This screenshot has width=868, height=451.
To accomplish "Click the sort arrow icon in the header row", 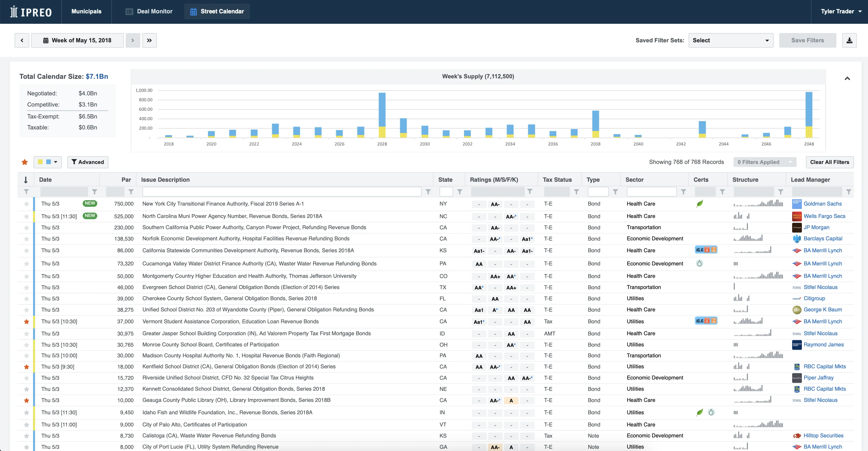I will [26, 180].
